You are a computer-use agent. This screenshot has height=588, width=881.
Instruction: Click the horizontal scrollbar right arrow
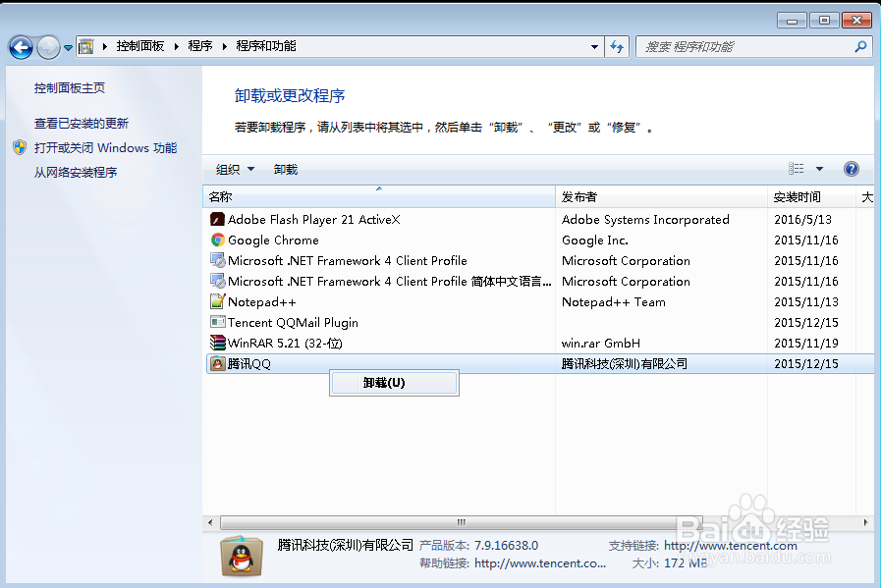click(x=866, y=522)
